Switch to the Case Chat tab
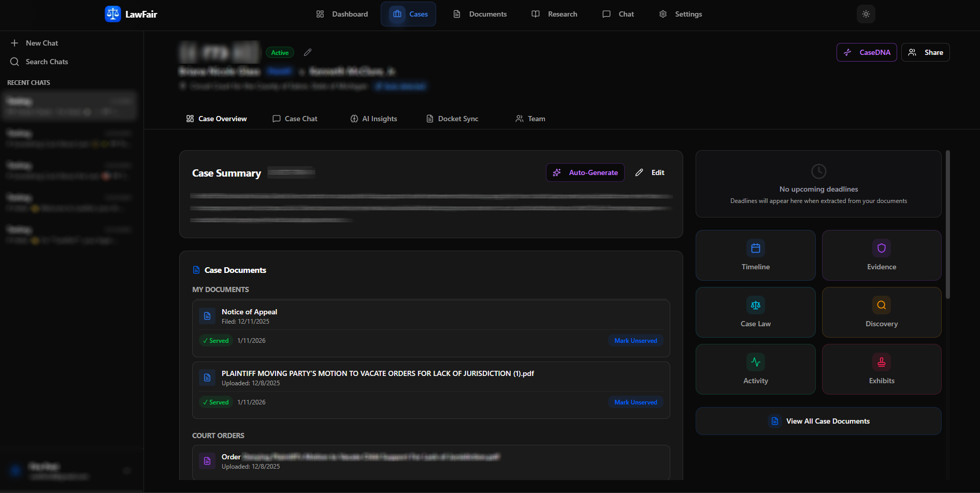This screenshot has width=980, height=493. (x=295, y=119)
